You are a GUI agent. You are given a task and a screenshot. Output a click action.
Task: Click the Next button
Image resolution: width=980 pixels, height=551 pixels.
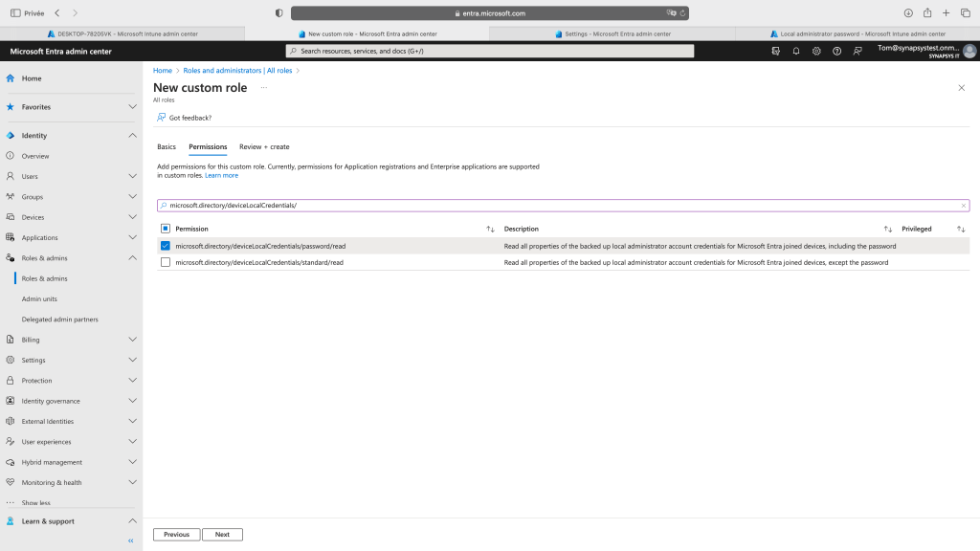[222, 535]
